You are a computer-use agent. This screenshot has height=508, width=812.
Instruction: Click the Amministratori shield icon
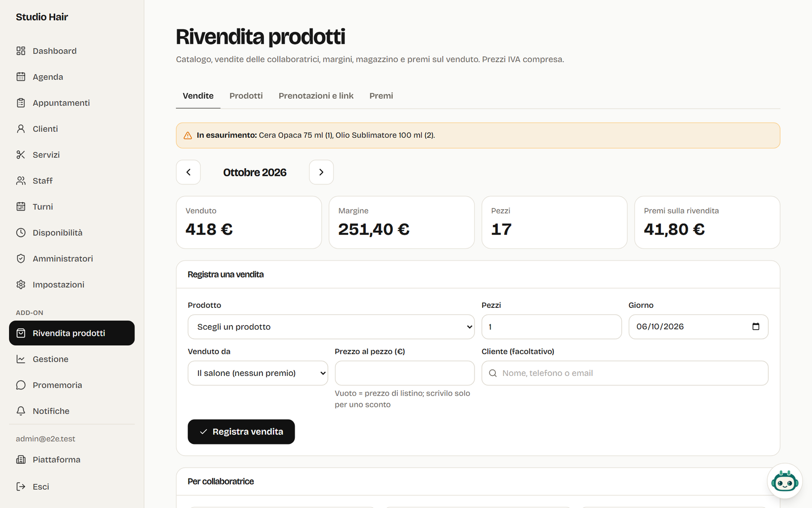(21, 259)
